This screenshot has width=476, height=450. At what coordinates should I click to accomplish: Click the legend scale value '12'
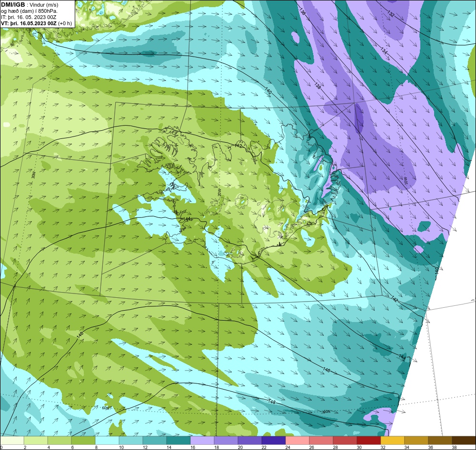[x=145, y=447]
